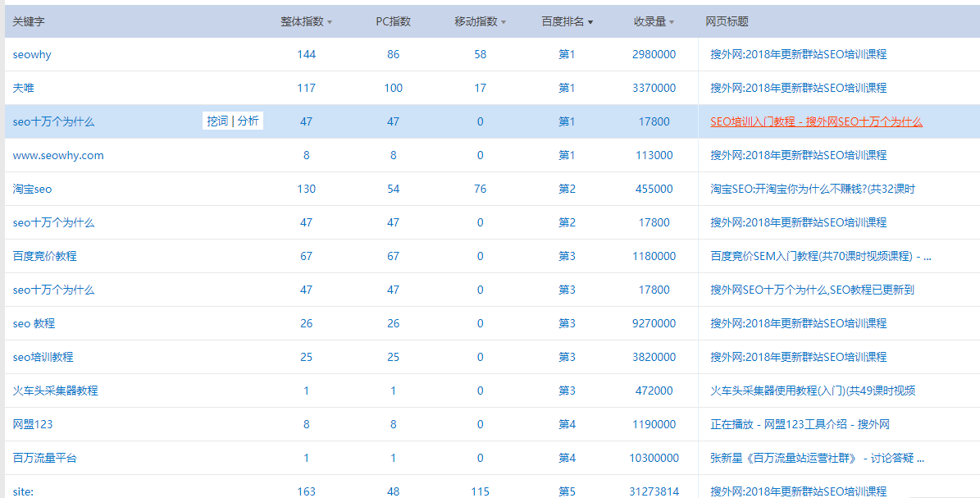Select keyword seo十万个为什么 ranked 第3
The height and width of the screenshot is (498, 980).
click(x=54, y=290)
